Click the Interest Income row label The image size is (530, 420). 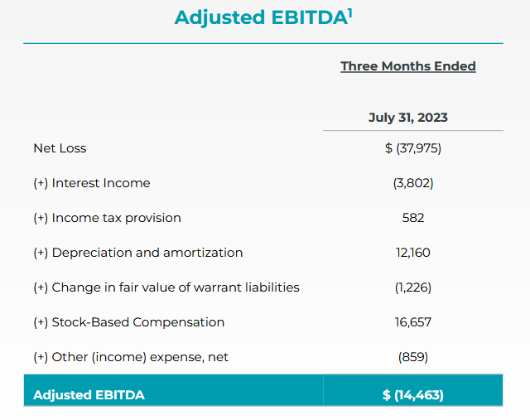coord(92,183)
